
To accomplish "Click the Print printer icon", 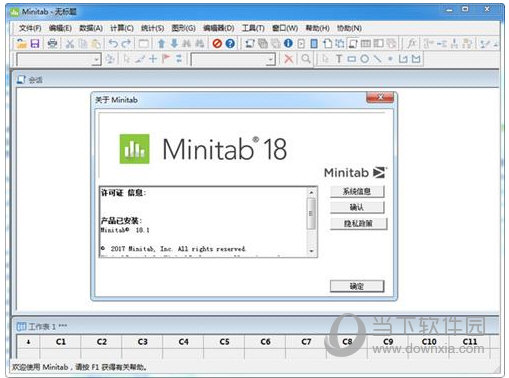I will pos(52,43).
